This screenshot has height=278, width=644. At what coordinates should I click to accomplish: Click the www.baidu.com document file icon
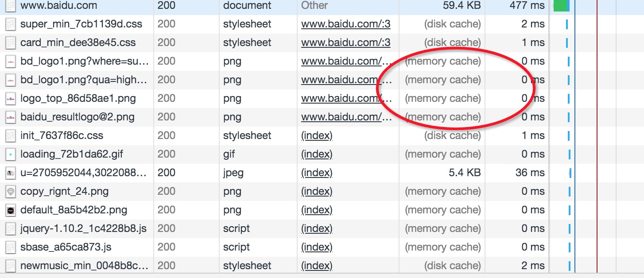tap(11, 5)
